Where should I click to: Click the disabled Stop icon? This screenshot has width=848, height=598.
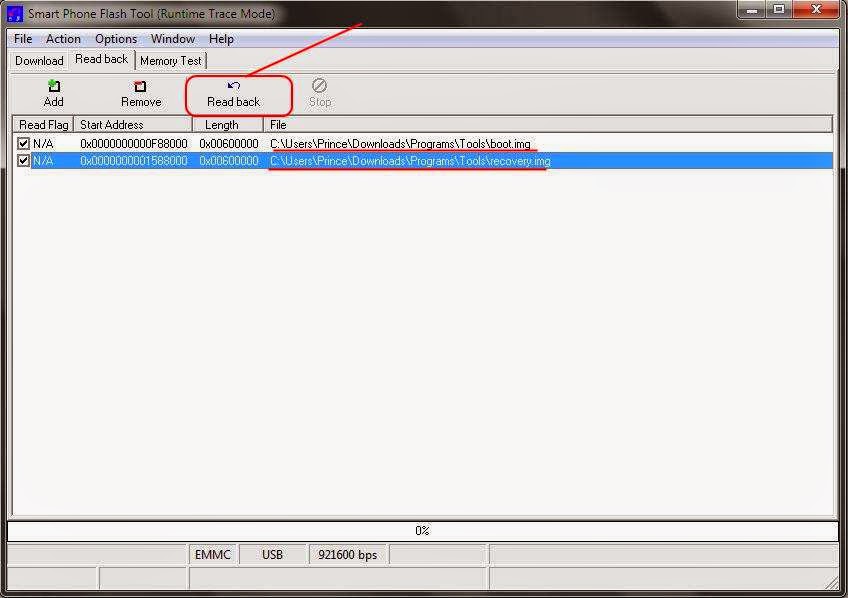pyautogui.click(x=320, y=86)
